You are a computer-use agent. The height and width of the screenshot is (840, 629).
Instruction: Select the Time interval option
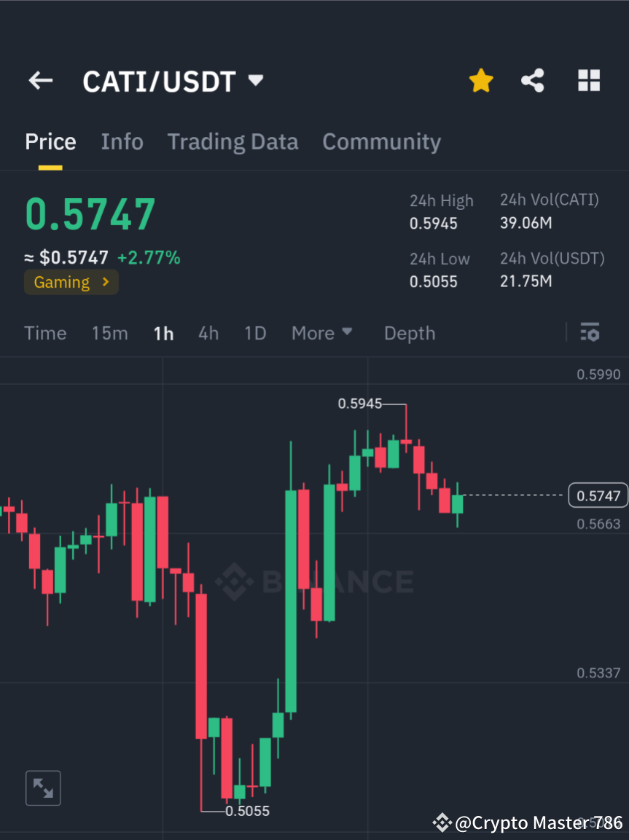[x=45, y=333]
